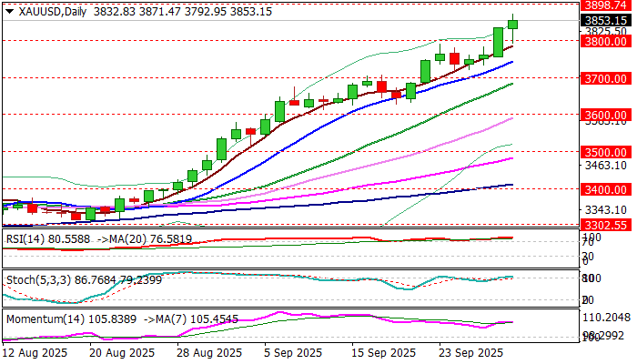Click the latest green candlestick at top
This screenshot has height=364, width=637.
click(512, 25)
